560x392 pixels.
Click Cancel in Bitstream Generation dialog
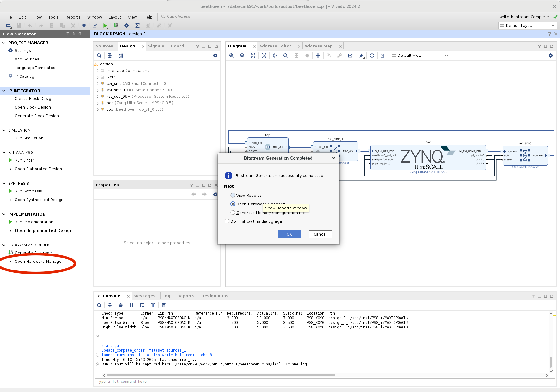pos(320,234)
